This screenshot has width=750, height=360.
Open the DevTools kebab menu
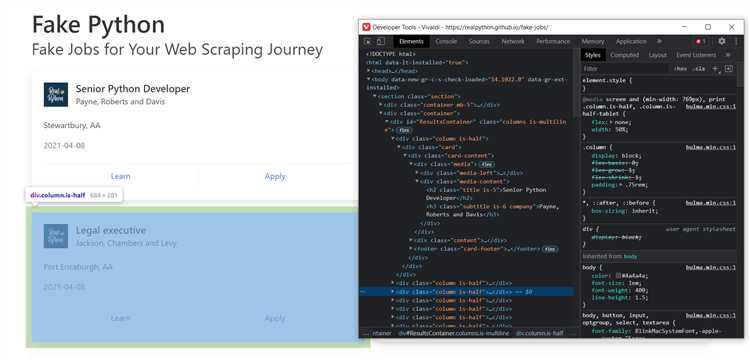736,42
